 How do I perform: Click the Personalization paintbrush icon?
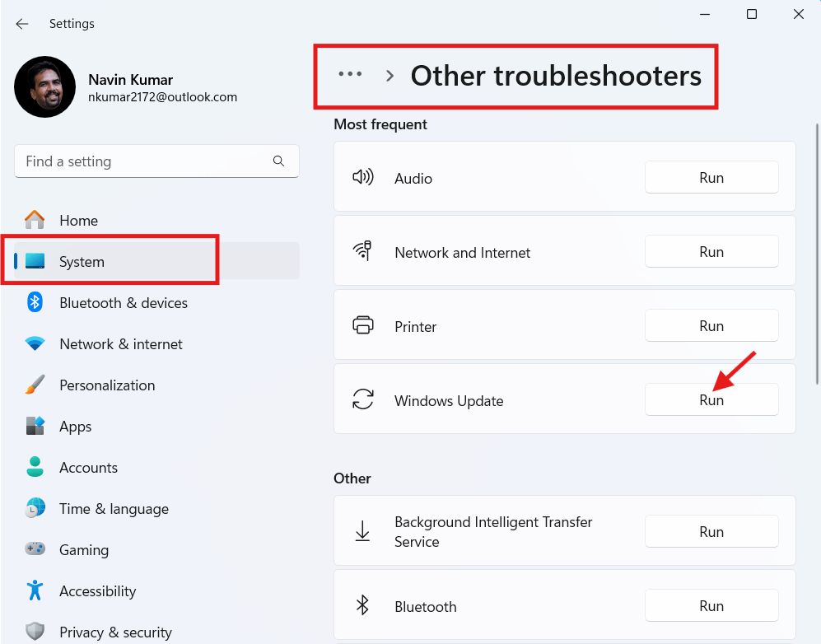(x=35, y=385)
